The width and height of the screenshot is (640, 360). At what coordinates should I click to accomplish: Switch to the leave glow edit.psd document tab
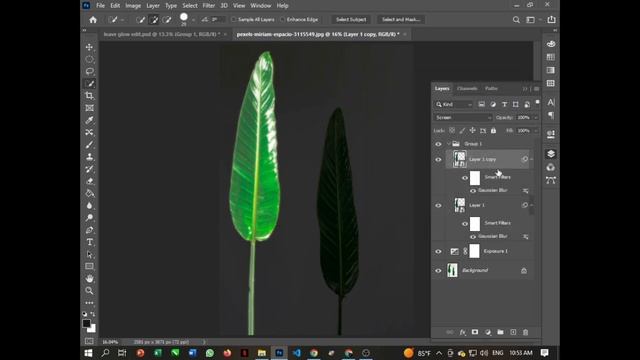[162, 34]
